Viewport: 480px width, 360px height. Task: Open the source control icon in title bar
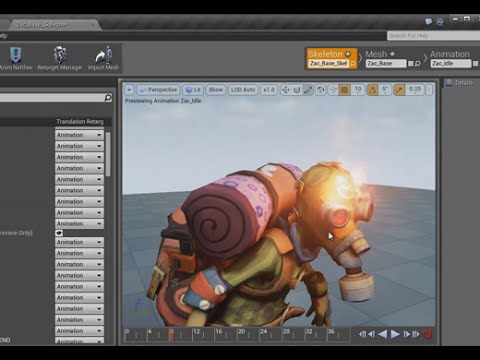tap(440, 22)
